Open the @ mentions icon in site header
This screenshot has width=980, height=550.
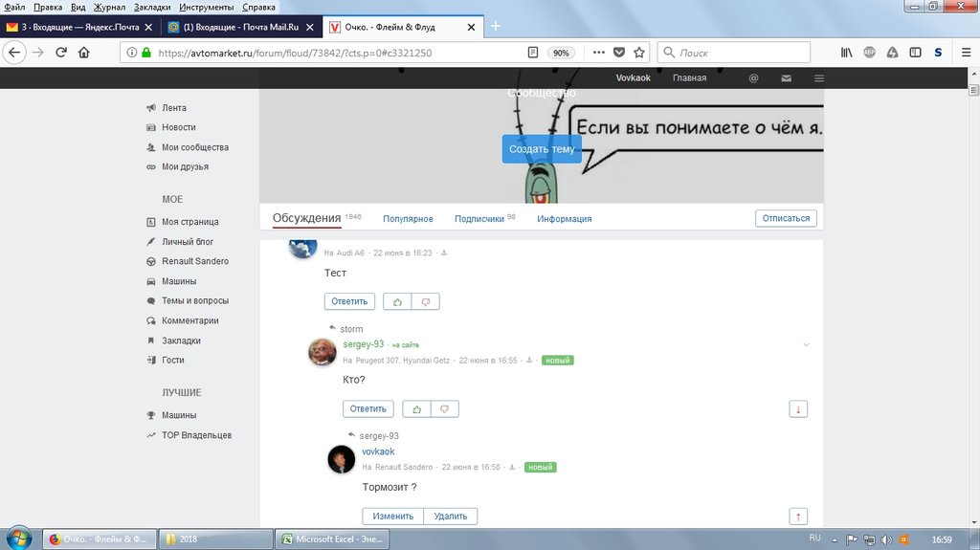tap(754, 78)
